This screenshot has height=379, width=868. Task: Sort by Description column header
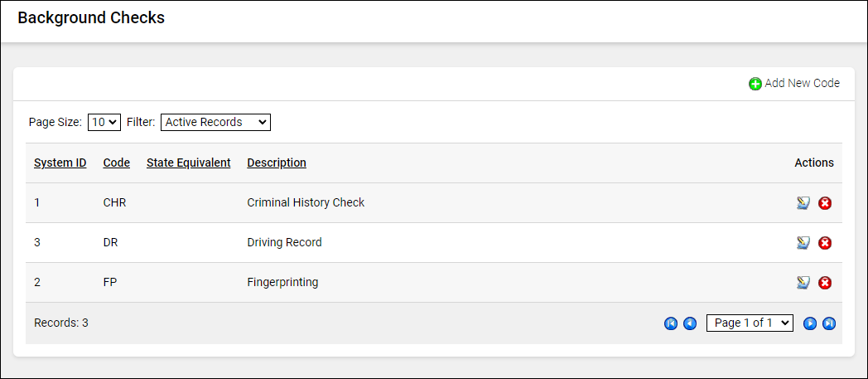coord(277,163)
